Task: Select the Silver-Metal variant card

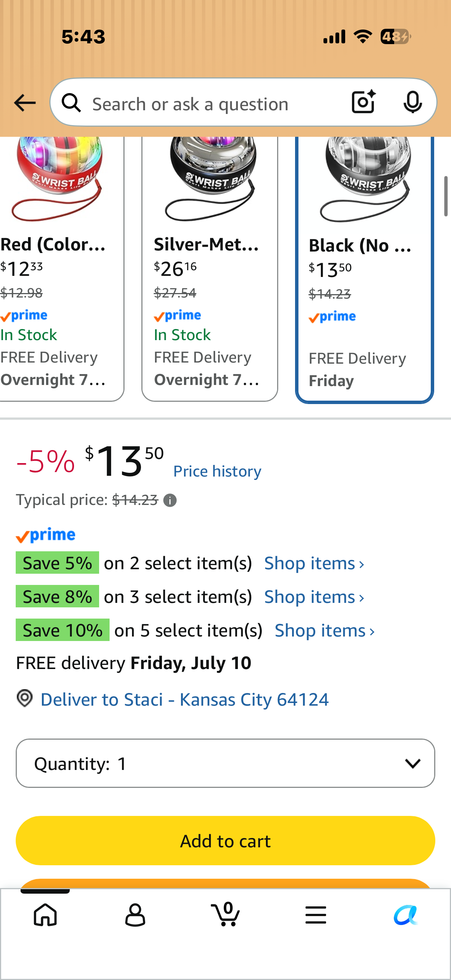Action: [x=210, y=269]
